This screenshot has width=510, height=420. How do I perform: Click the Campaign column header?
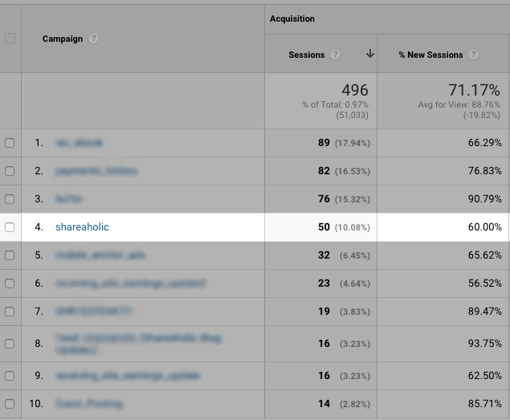pyautogui.click(x=63, y=39)
